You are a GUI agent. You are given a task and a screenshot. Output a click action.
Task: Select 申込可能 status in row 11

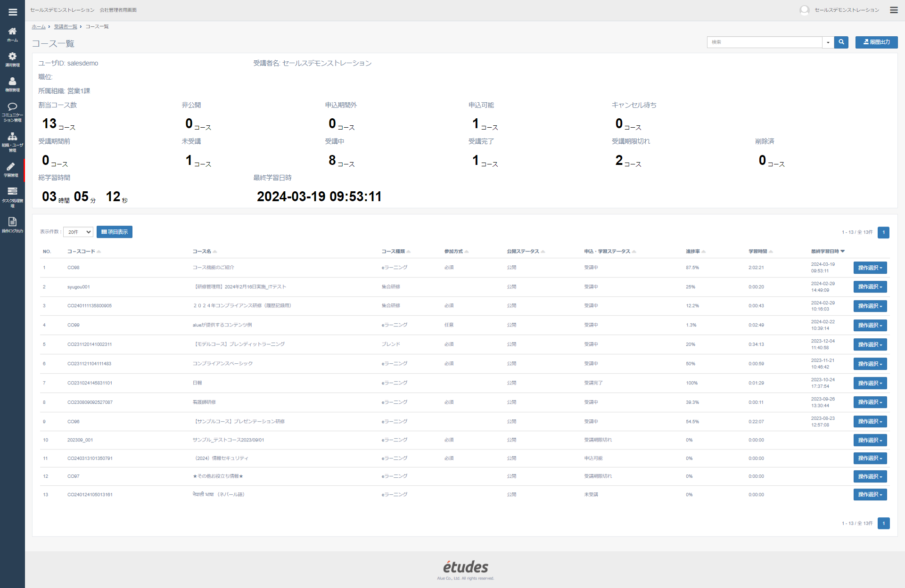coord(593,458)
